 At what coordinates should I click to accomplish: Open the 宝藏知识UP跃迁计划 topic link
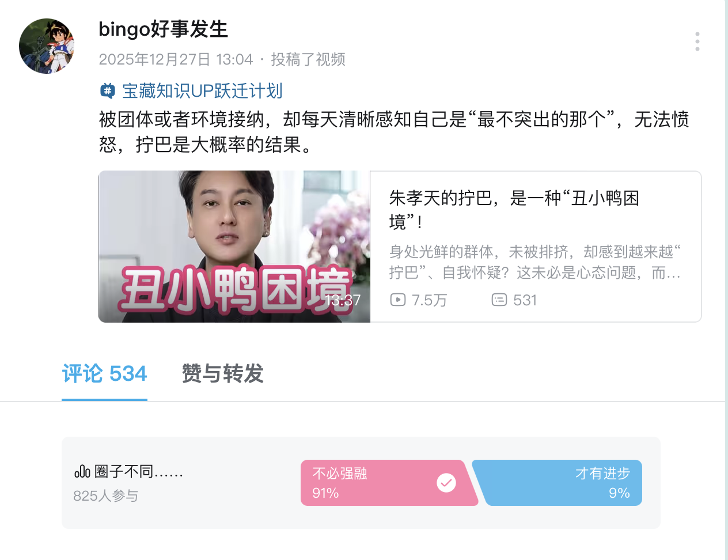point(202,91)
